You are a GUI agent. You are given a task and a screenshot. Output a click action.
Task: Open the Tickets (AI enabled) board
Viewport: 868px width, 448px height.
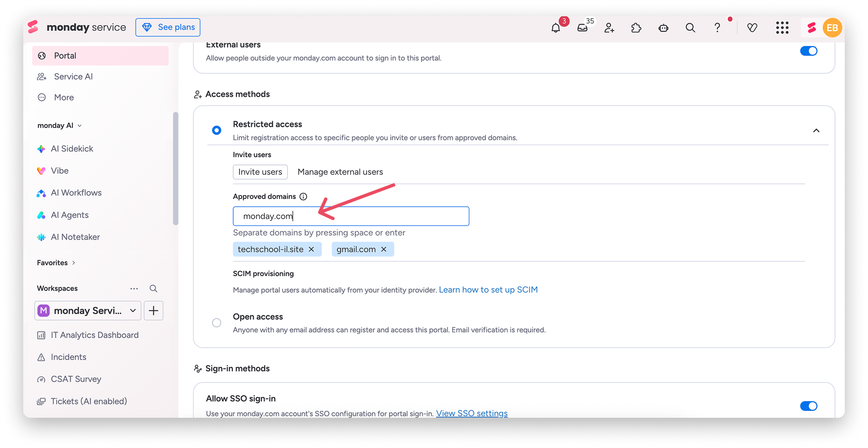tap(89, 401)
